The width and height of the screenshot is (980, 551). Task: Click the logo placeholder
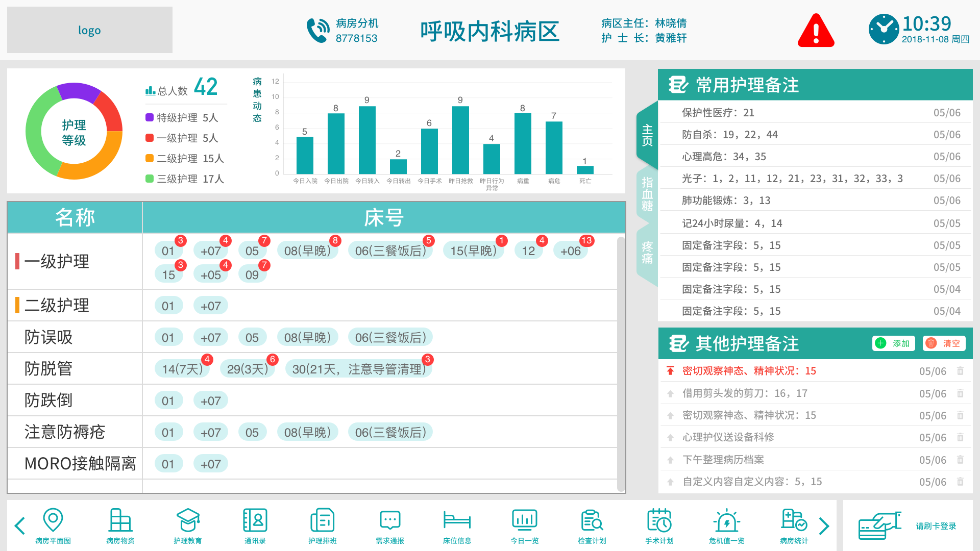point(90,30)
